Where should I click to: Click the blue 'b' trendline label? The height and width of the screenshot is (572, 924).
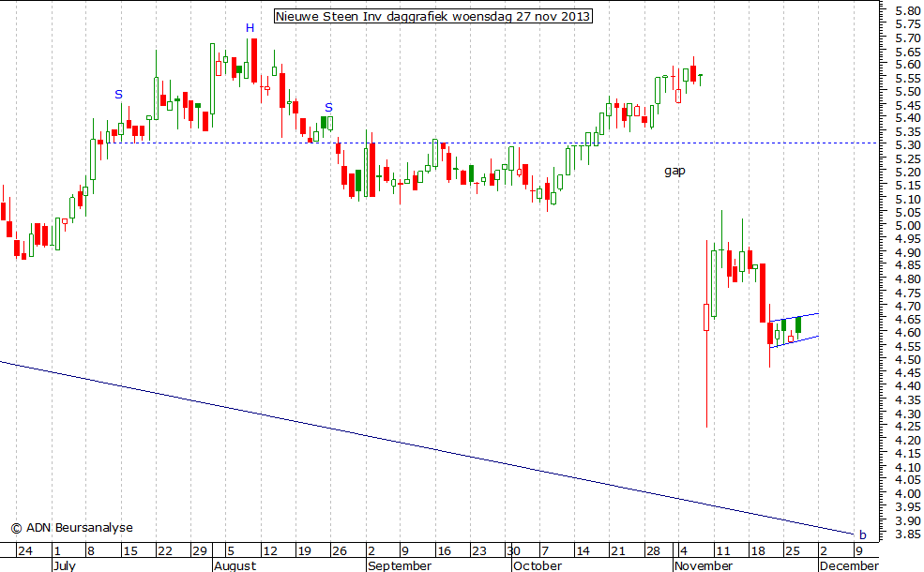(x=863, y=534)
